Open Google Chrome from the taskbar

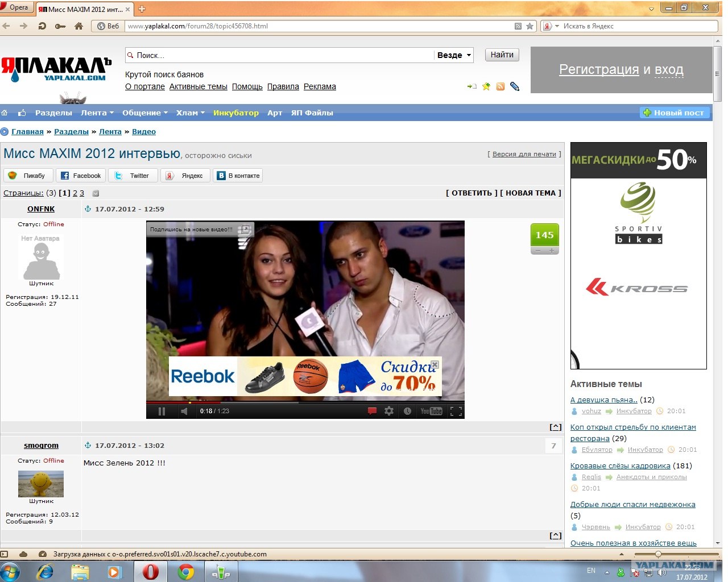[x=185, y=571]
